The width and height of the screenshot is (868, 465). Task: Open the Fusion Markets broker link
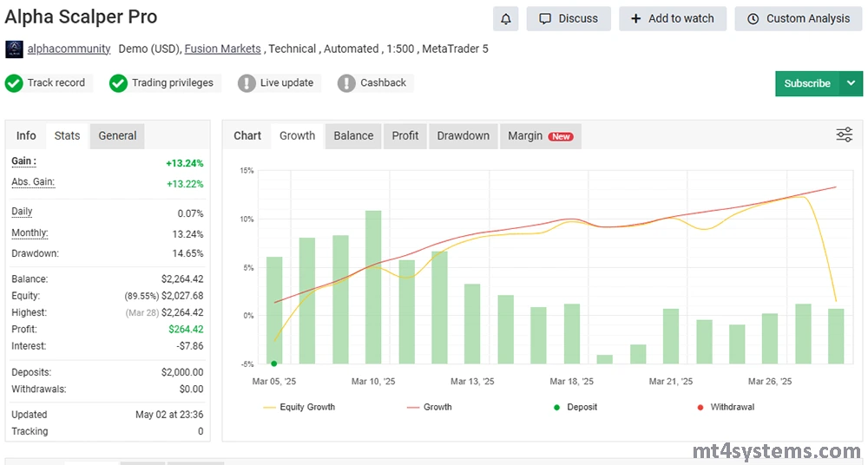click(222, 49)
